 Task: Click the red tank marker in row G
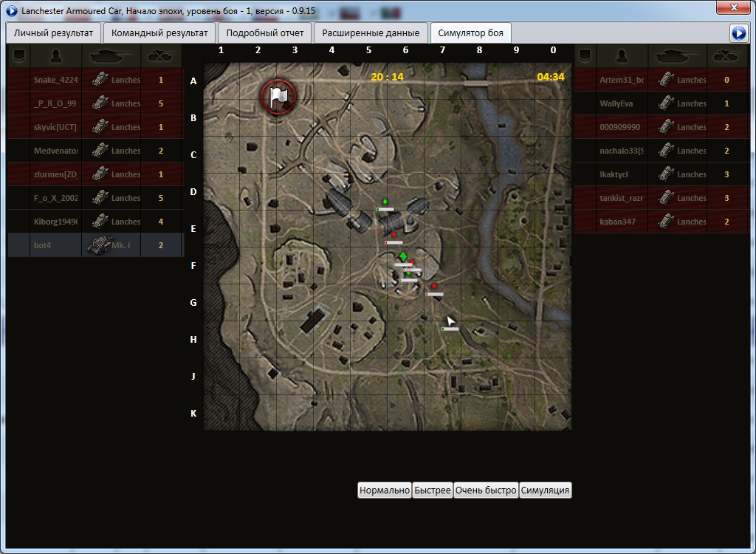pos(434,286)
